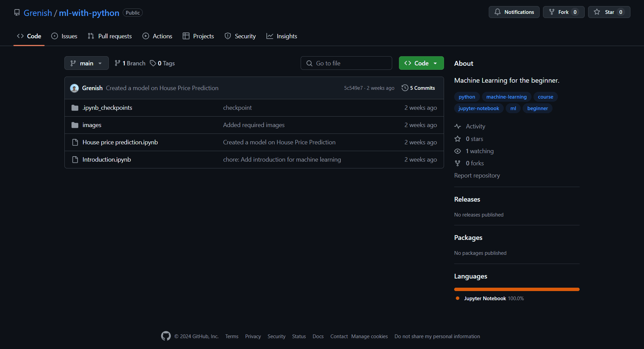
Task: View the 1 watching link
Action: [480, 151]
